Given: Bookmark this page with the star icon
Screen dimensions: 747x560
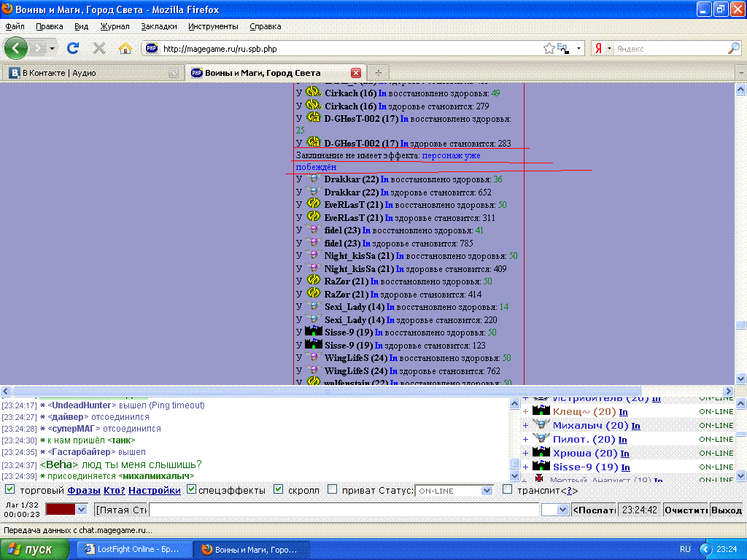Looking at the screenshot, I should click(549, 49).
